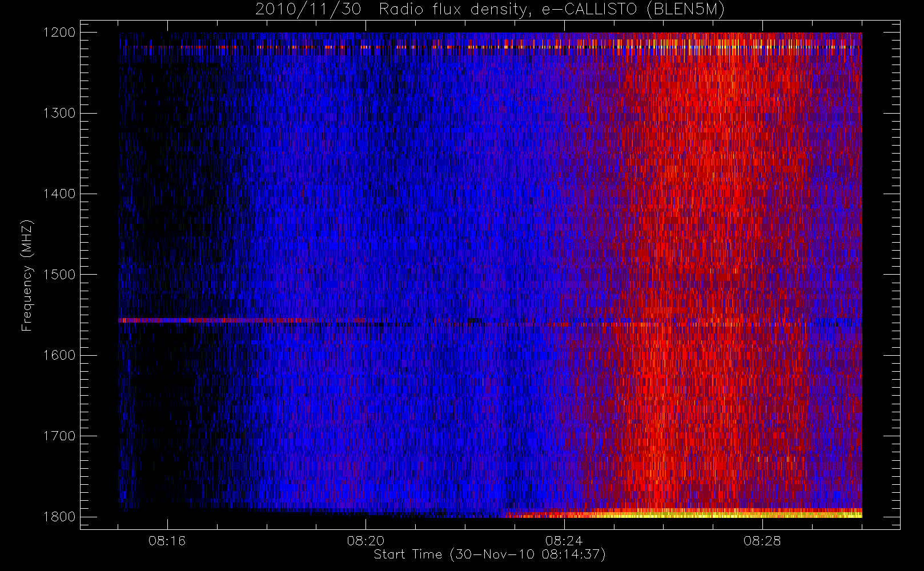Select the 1500 frequency tick label
924x571 pixels.
(59, 275)
